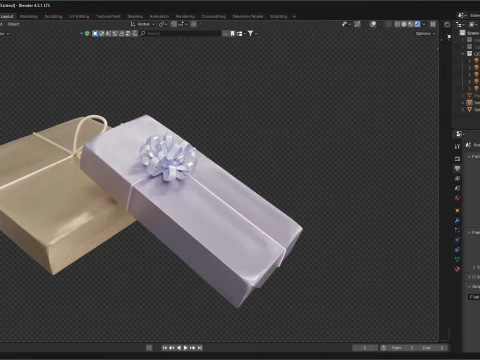
Task: Open the pivot point dropdown
Action: [163, 24]
